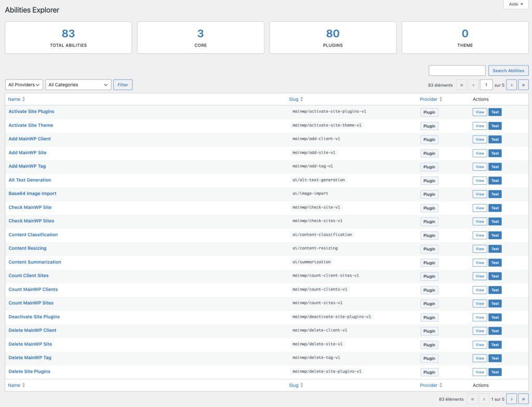
Task: View the Delete Site Plugins ability
Action: (480, 372)
